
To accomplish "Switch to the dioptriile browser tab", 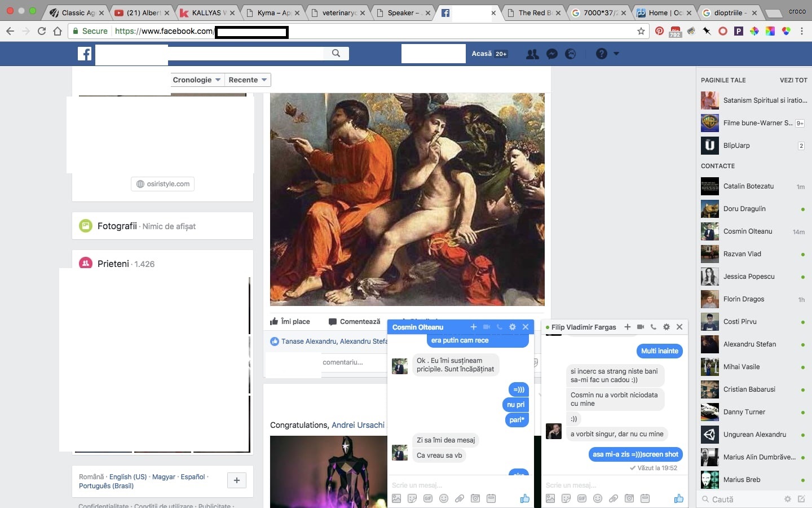I will pos(729,12).
